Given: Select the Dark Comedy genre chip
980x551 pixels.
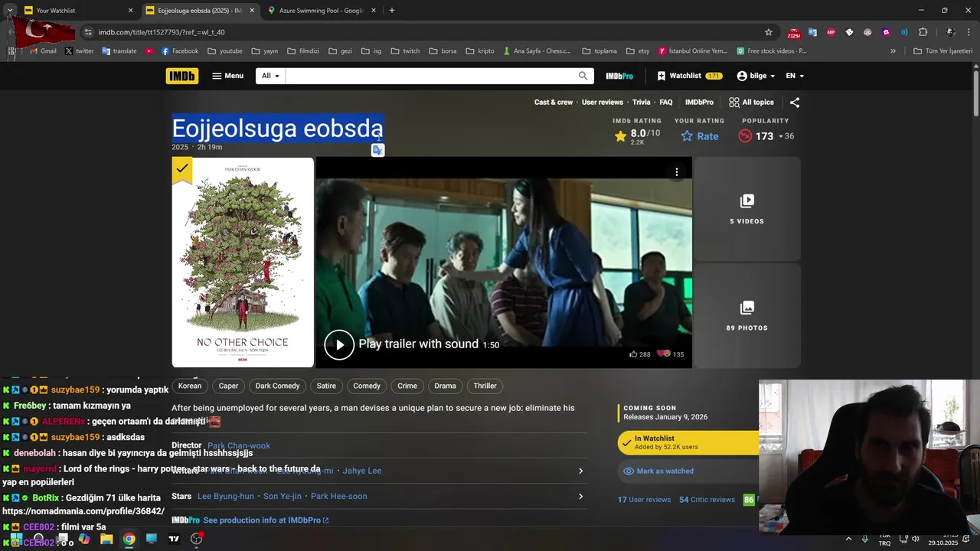Looking at the screenshot, I should (x=277, y=386).
